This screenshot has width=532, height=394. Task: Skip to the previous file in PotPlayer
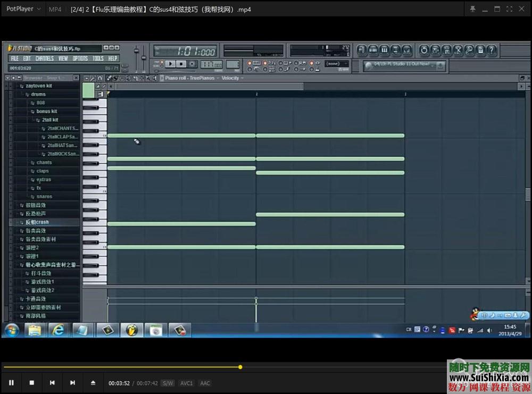52,383
